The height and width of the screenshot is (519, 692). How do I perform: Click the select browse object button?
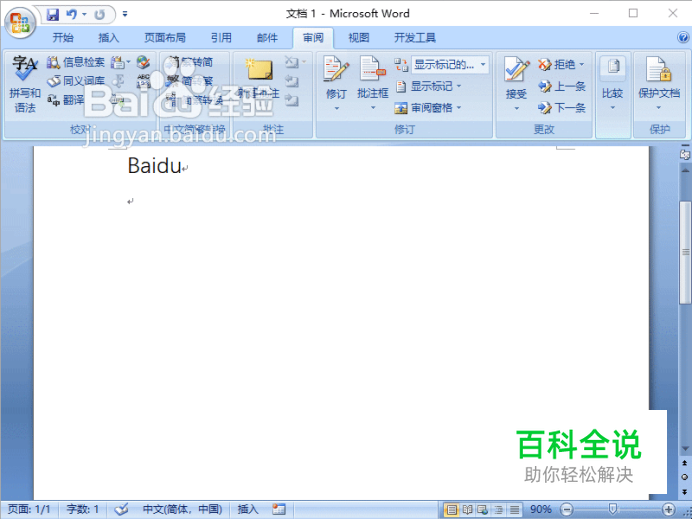pyautogui.click(x=685, y=477)
